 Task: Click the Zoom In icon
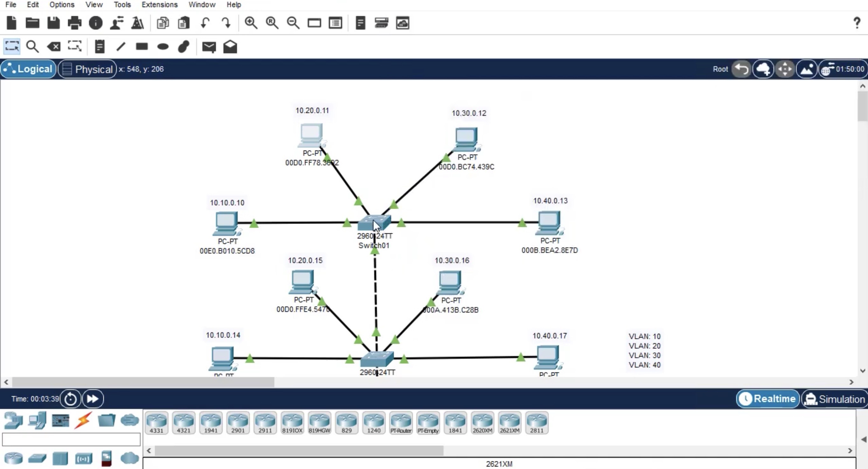tap(251, 23)
